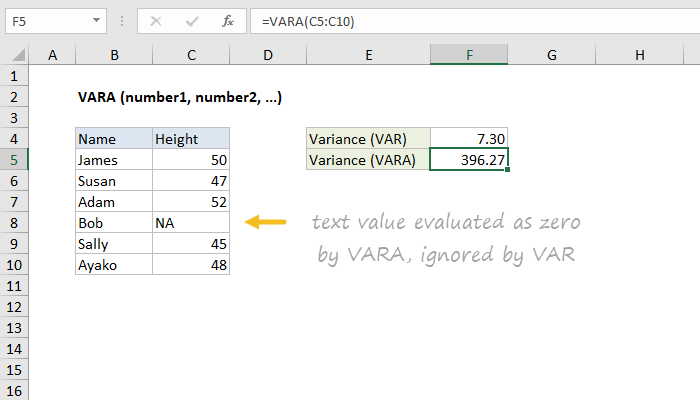700x400 pixels.
Task: Select column H header
Action: 639,55
